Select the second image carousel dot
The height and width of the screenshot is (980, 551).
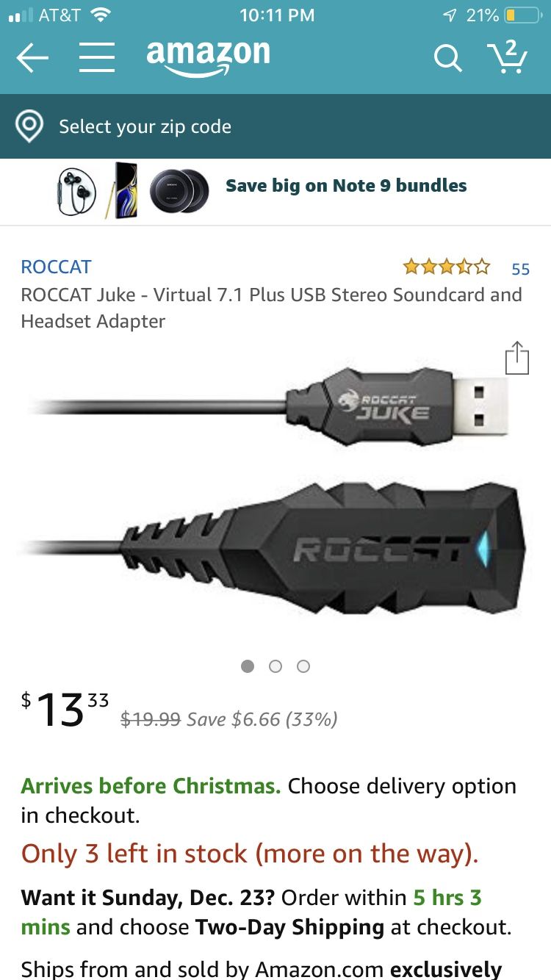click(275, 666)
